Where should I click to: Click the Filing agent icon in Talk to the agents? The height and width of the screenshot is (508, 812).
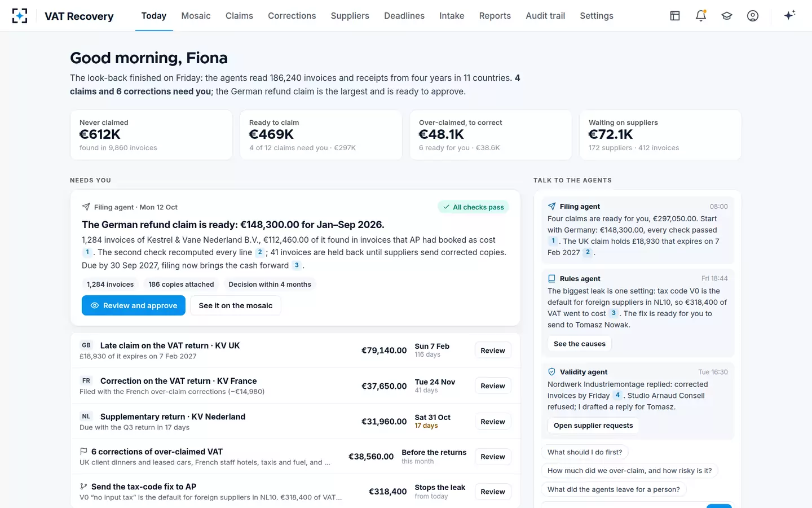[551, 207]
